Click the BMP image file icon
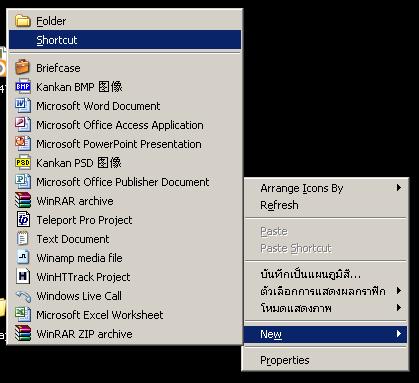 click(23, 87)
